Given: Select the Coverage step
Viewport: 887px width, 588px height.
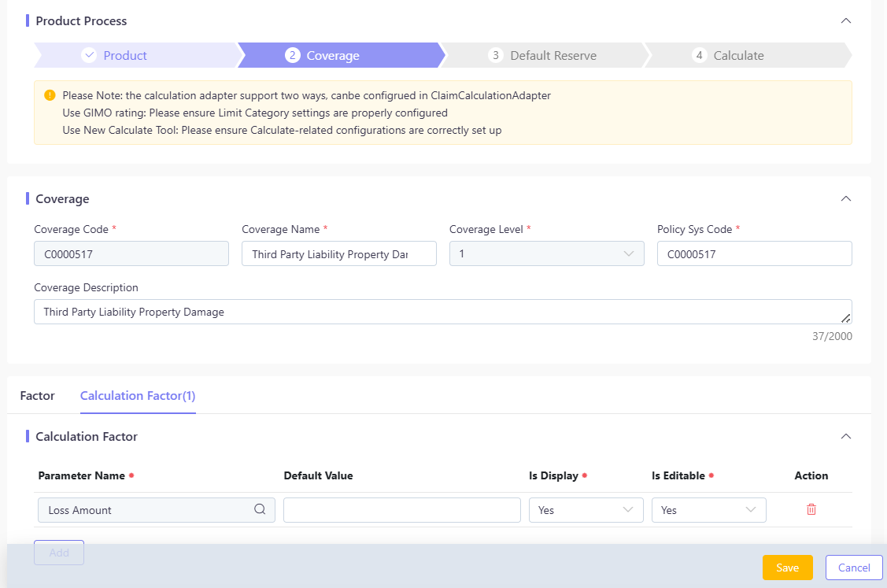Looking at the screenshot, I should point(341,55).
